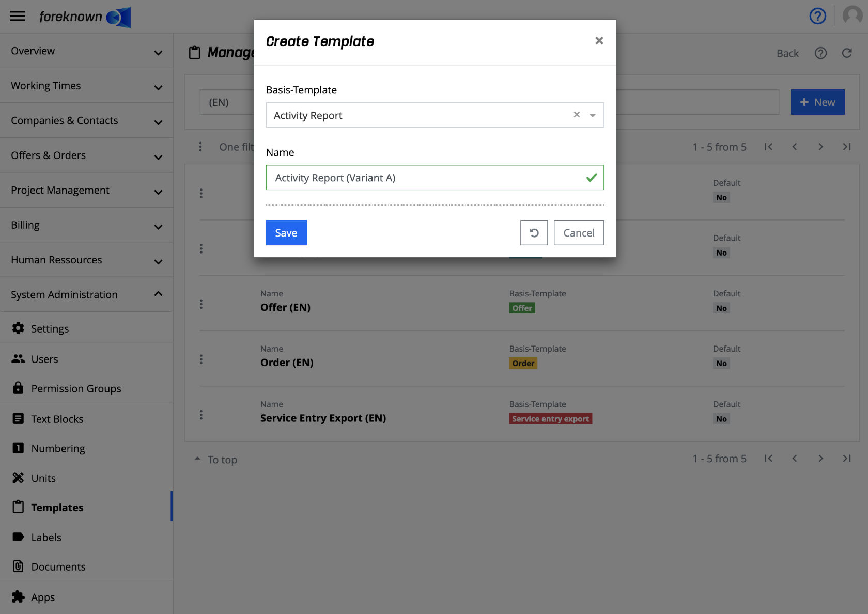The width and height of the screenshot is (868, 614).
Task: Go to next page in bottom pager
Action: (820, 459)
